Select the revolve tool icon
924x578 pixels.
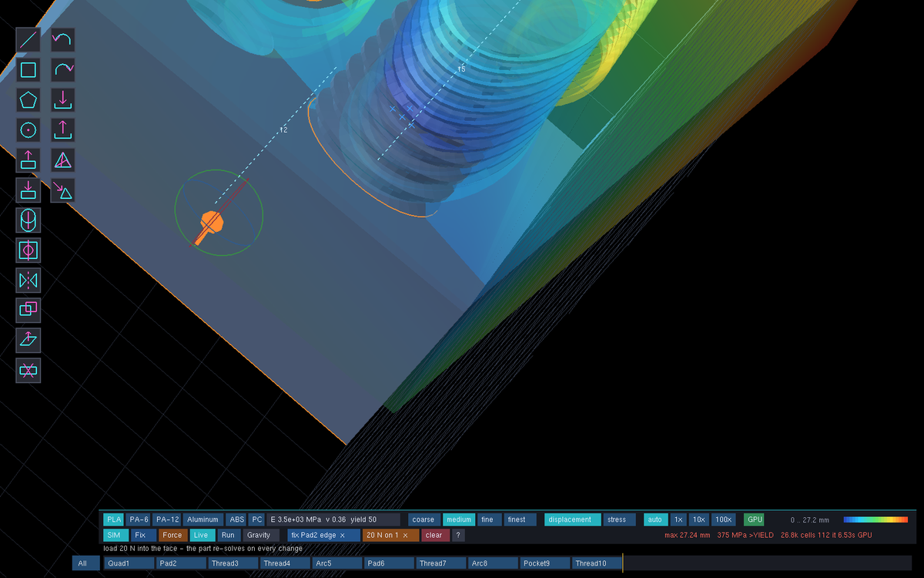point(28,220)
